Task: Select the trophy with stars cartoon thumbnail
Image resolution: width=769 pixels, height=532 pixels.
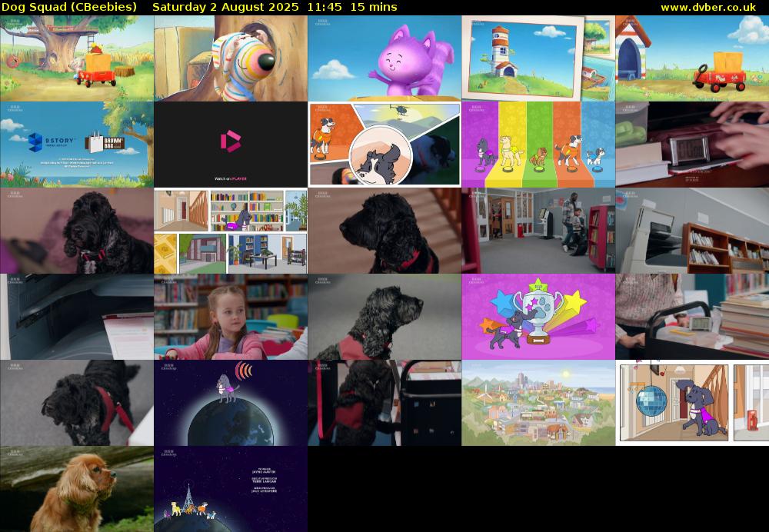Action: pyautogui.click(x=538, y=317)
